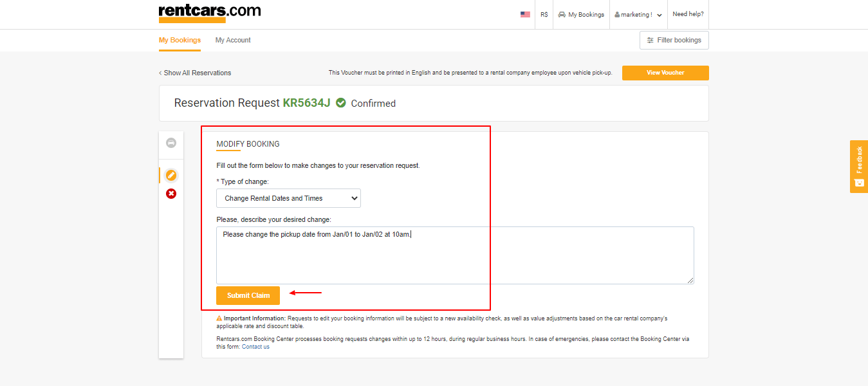Expand the marketing account chevron menu
The width and height of the screenshot is (868, 386).
point(658,14)
